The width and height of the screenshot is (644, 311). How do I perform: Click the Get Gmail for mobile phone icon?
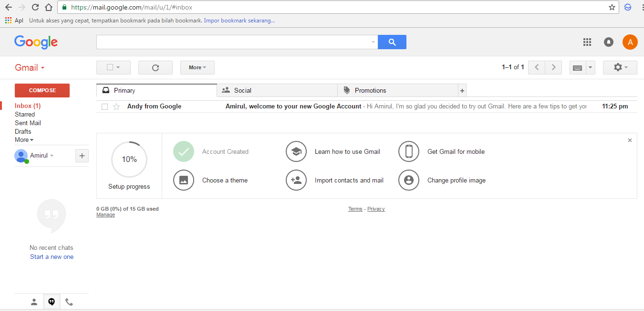tap(409, 151)
